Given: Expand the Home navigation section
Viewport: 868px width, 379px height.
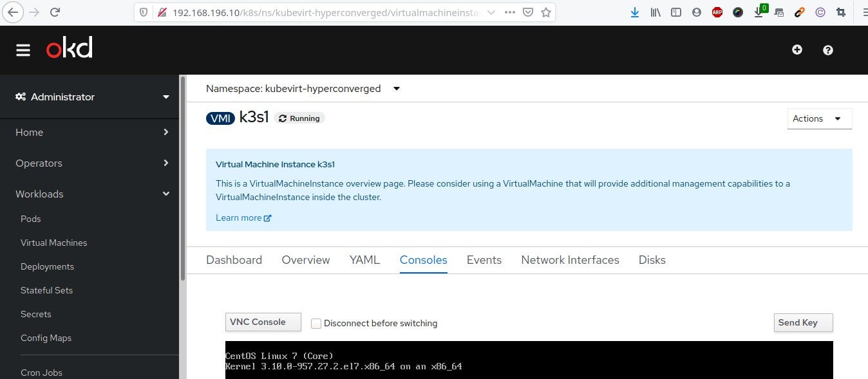Looking at the screenshot, I should pos(93,132).
